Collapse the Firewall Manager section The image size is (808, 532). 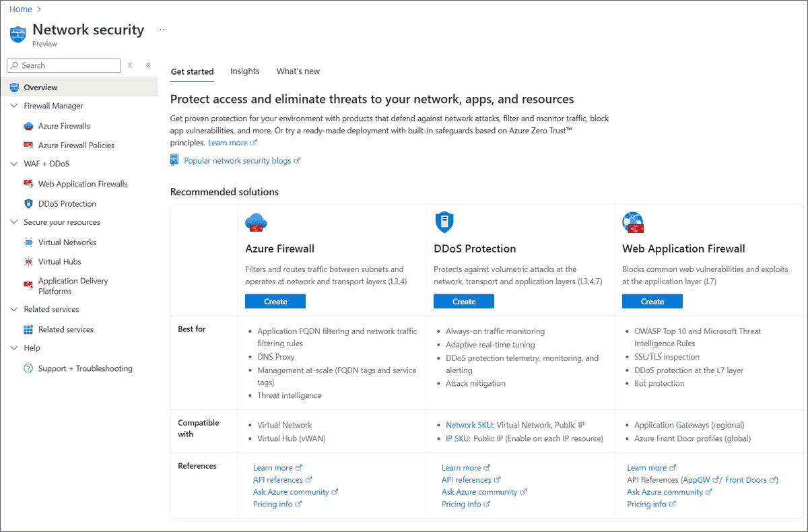(14, 106)
